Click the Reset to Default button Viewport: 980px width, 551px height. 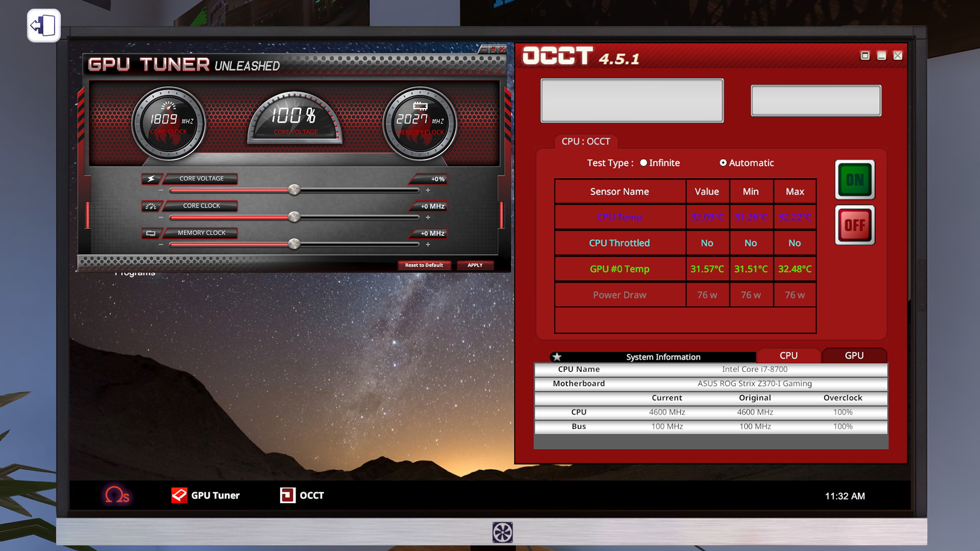(423, 264)
